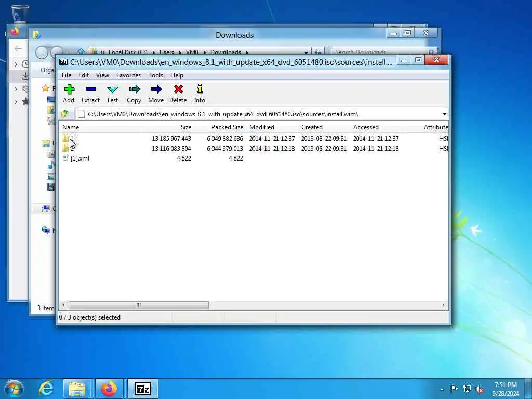Click the 7-Zip taskbar button

(142, 389)
